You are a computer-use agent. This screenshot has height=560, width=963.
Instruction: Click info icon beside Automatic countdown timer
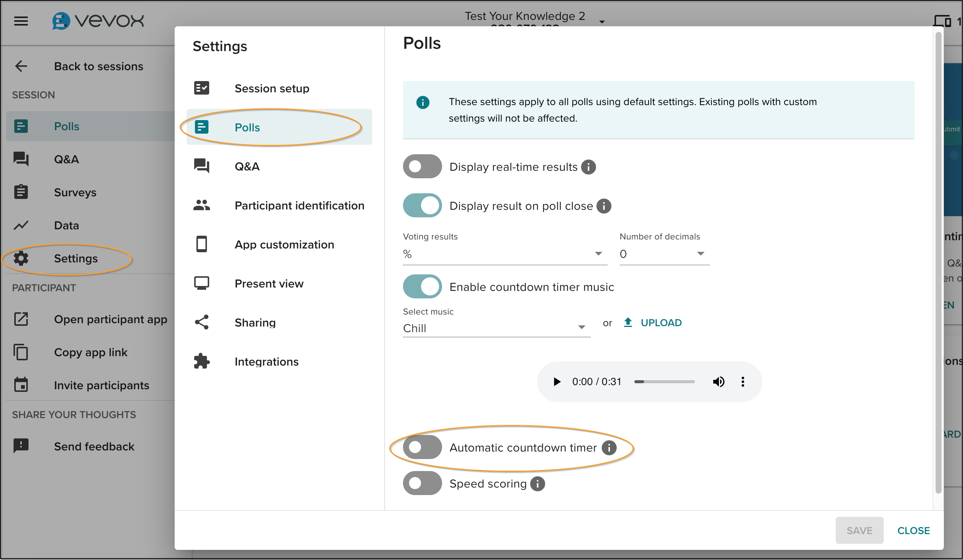point(609,447)
